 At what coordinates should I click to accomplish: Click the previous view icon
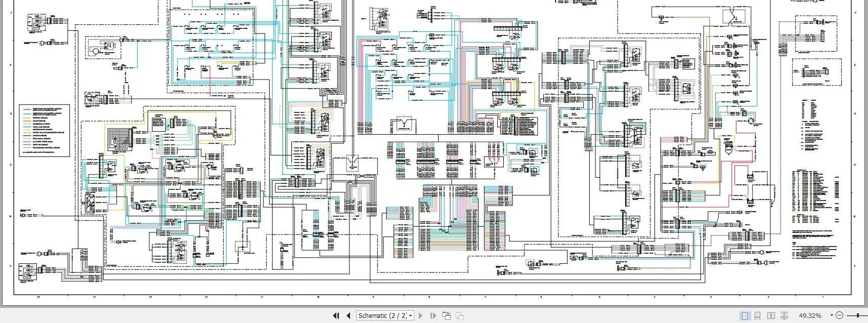coord(446,315)
